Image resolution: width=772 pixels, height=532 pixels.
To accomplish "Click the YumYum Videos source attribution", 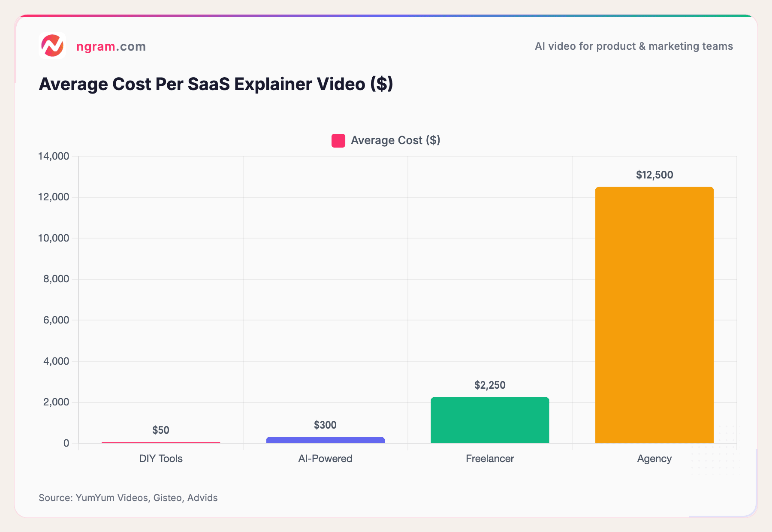I will point(128,498).
